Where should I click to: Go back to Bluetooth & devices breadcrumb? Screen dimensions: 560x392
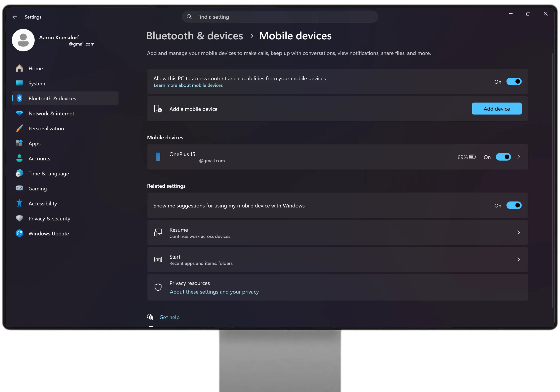[x=194, y=36]
